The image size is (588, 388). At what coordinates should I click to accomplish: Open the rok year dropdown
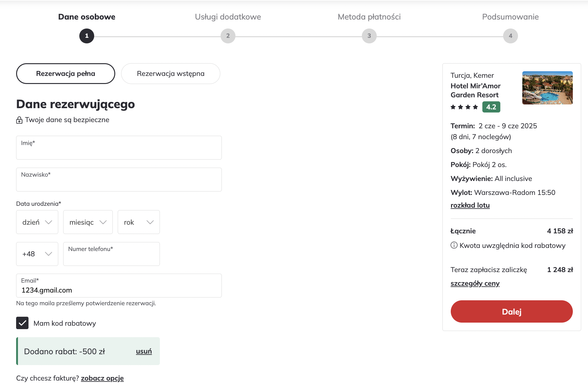139,222
